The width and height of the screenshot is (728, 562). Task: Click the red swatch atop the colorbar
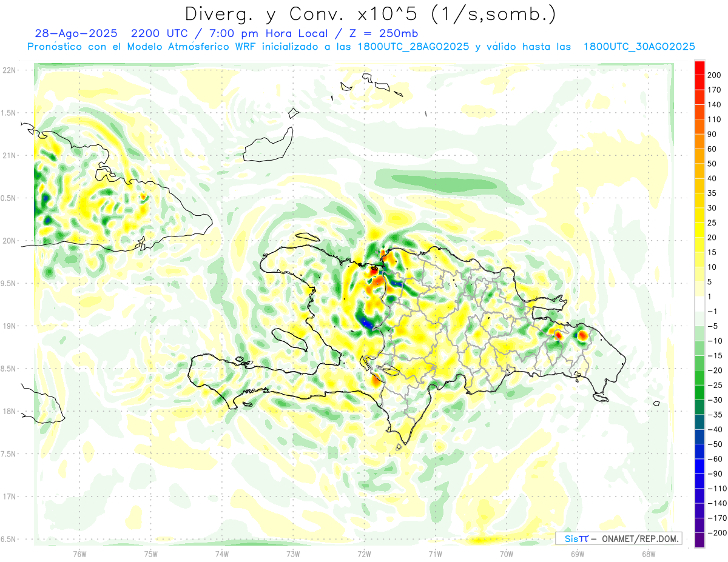[x=699, y=68]
